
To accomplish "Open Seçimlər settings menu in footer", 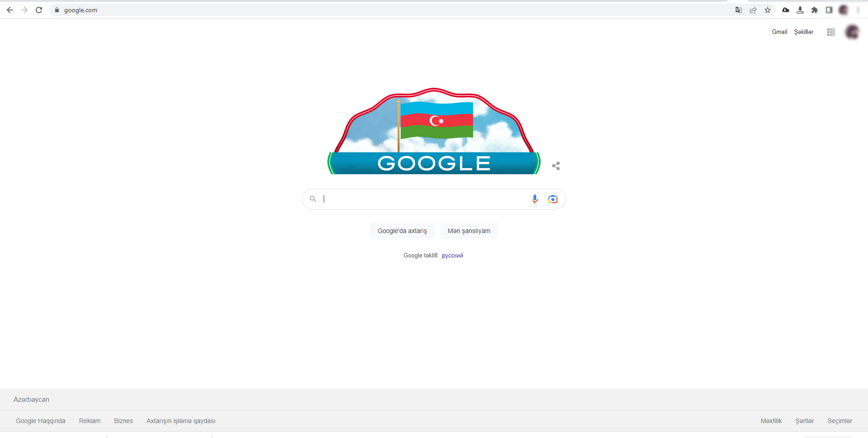I will (840, 421).
